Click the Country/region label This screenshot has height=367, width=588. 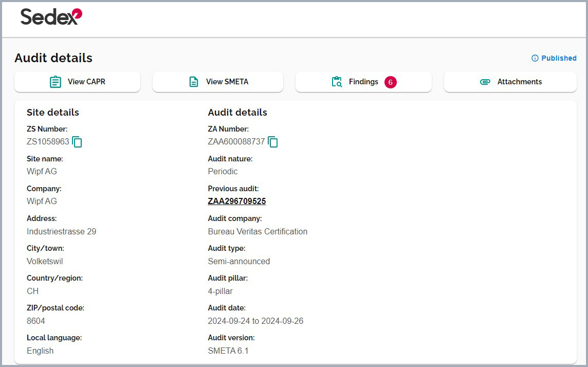coord(55,278)
